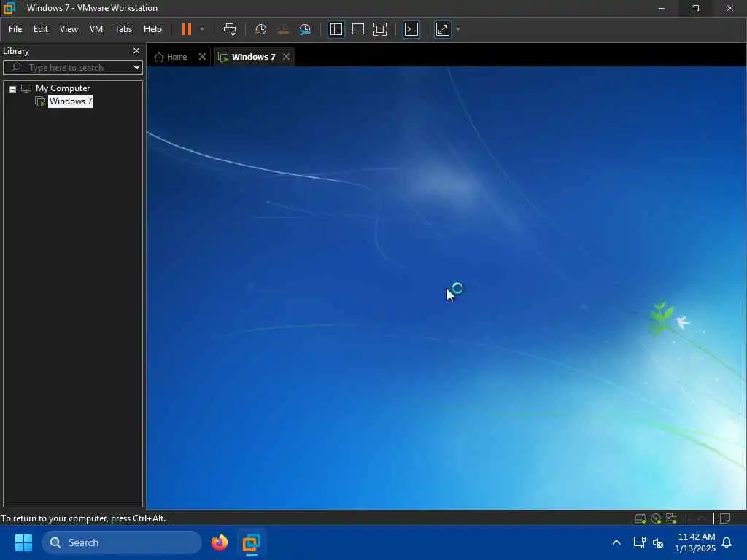Click Send Ctrl+Alt+Del toolbar icon
Image resolution: width=747 pixels, height=560 pixels.
pos(230,29)
